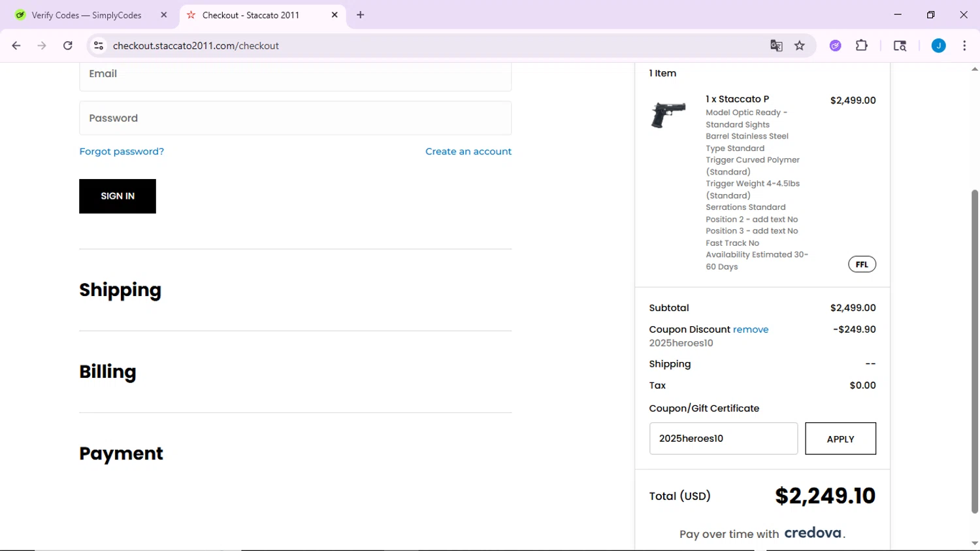Click the applied code text 2025heroes10

[x=681, y=343]
